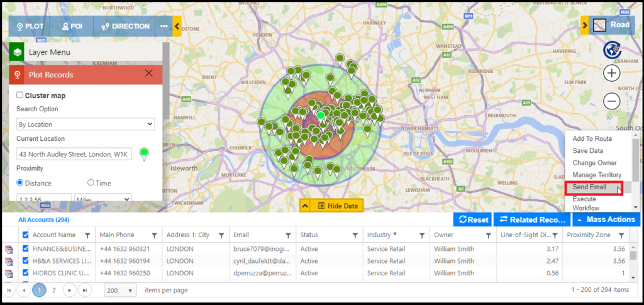The image size is (644, 305).
Task: Click the zoom out minus icon
Action: click(612, 101)
